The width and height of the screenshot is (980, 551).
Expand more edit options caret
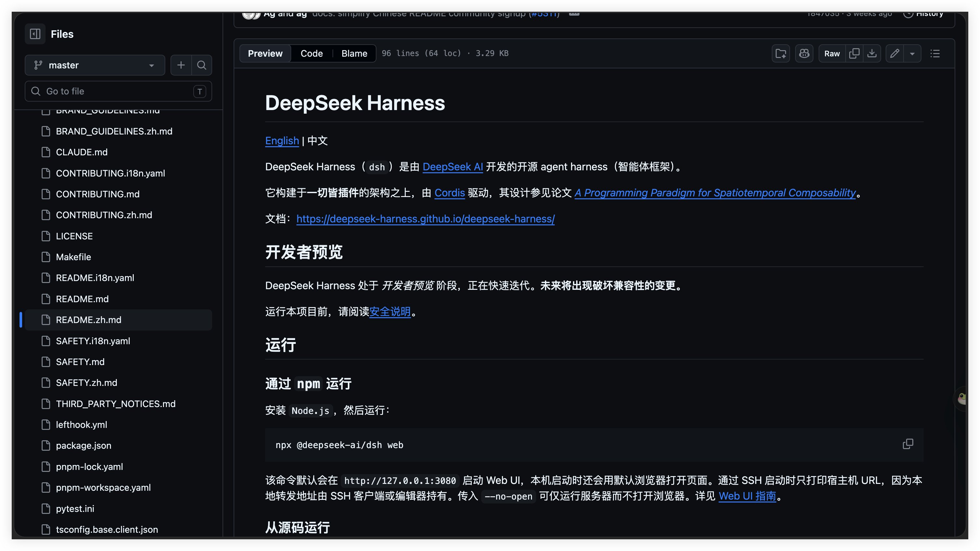tap(912, 53)
